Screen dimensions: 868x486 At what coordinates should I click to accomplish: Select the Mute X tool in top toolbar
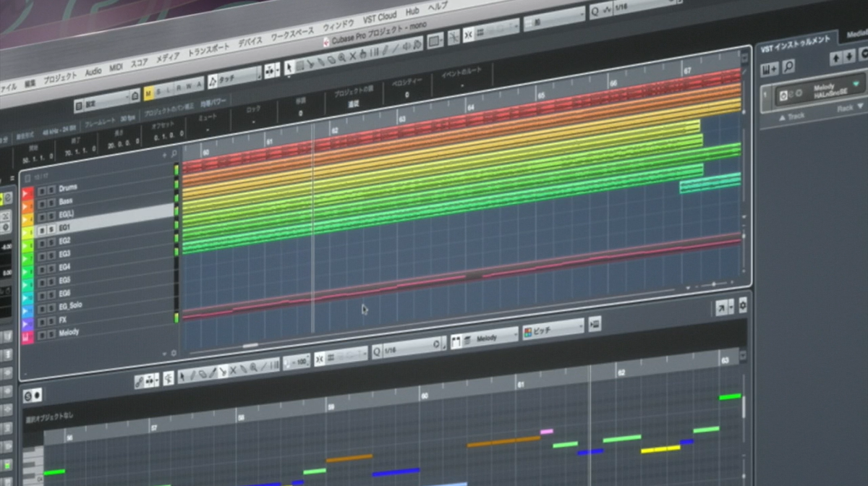tap(352, 57)
